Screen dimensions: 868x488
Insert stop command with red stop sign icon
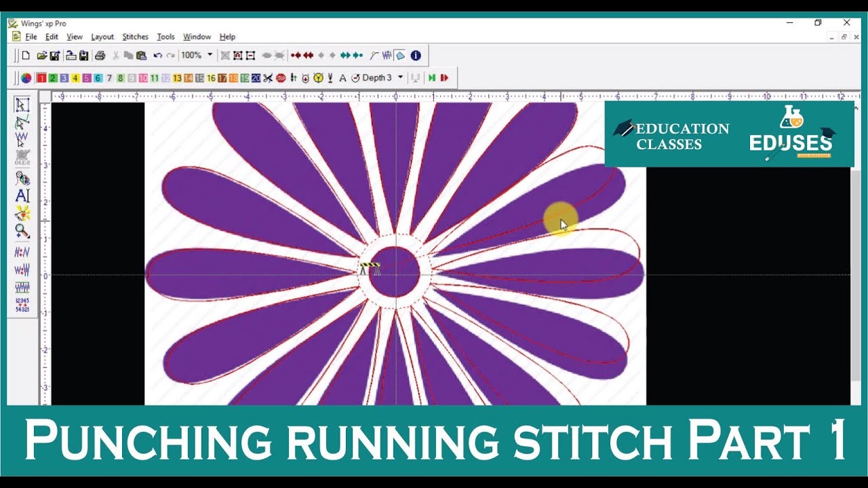point(281,78)
